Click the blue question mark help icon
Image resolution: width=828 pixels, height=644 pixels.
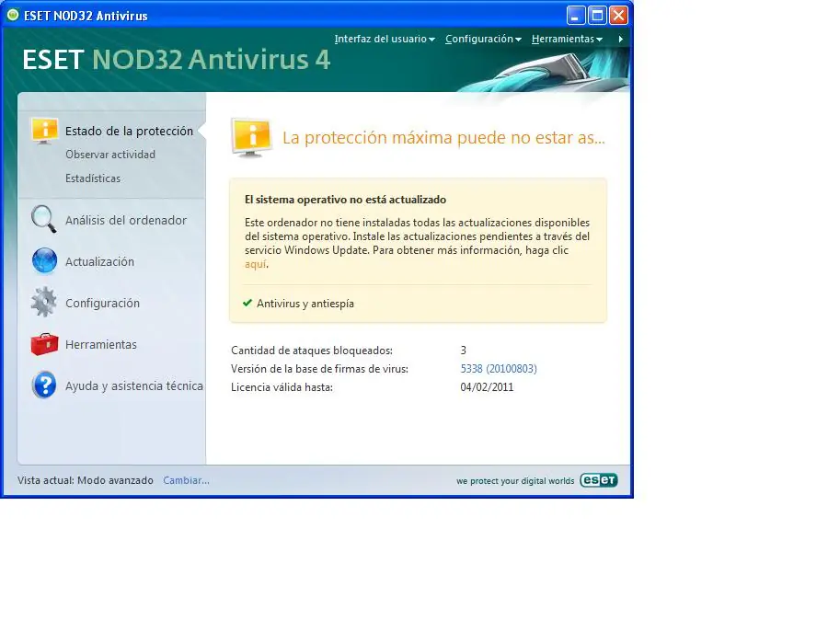pyautogui.click(x=44, y=385)
